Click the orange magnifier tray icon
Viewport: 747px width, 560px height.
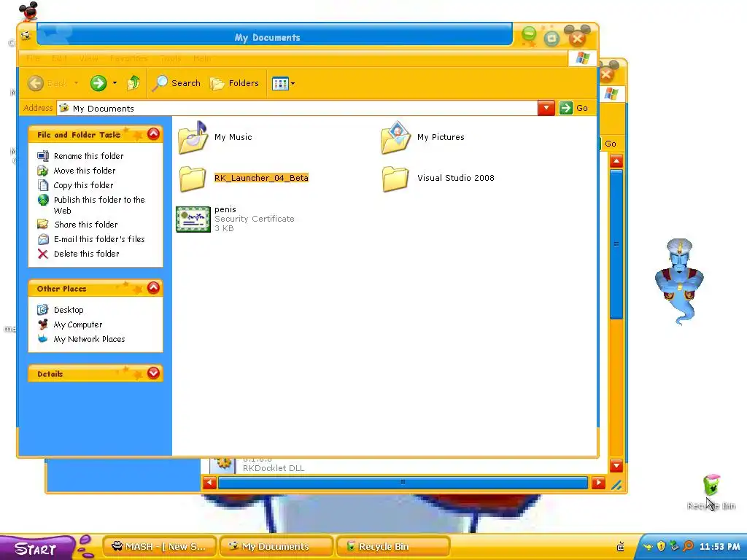(x=688, y=546)
